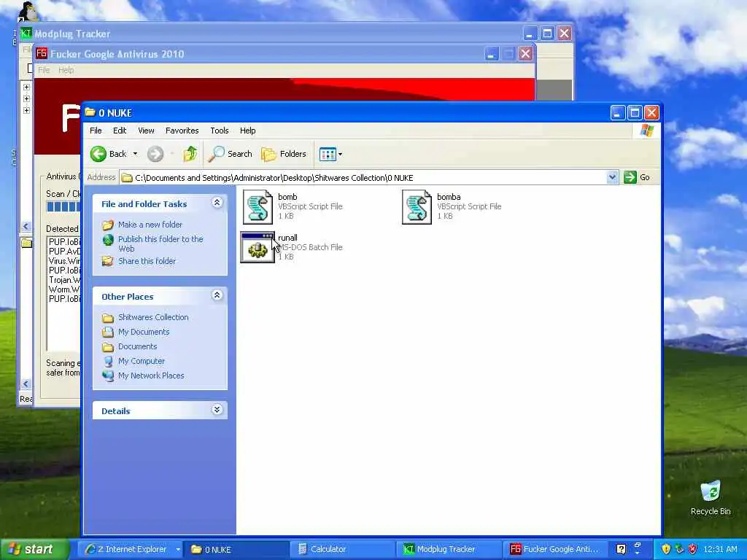
Task: Switch to Calculator from taskbar
Action: tap(342, 549)
